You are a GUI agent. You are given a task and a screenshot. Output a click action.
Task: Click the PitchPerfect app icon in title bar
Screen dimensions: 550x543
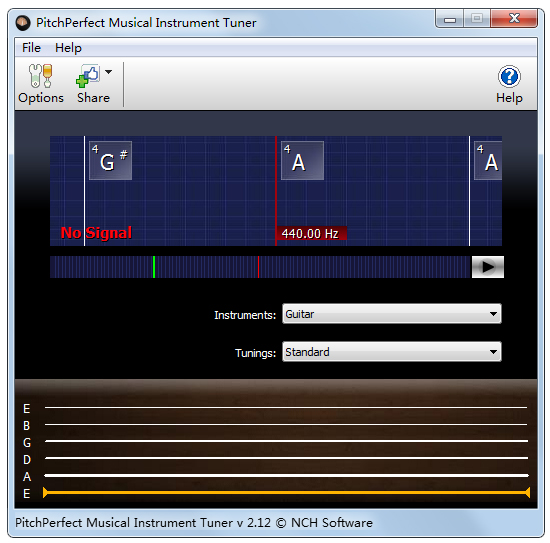(23, 23)
